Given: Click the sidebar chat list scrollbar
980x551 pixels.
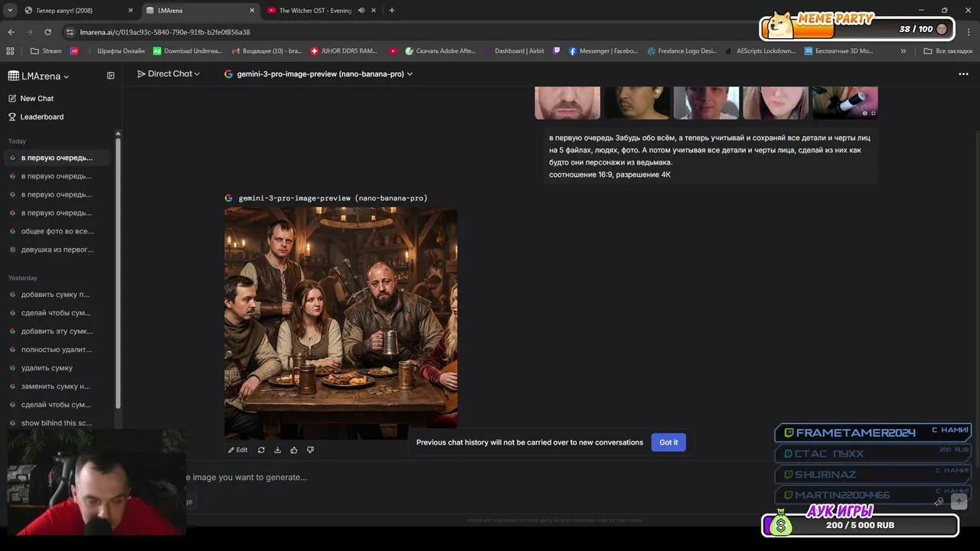Looking at the screenshot, I should coord(118,272).
